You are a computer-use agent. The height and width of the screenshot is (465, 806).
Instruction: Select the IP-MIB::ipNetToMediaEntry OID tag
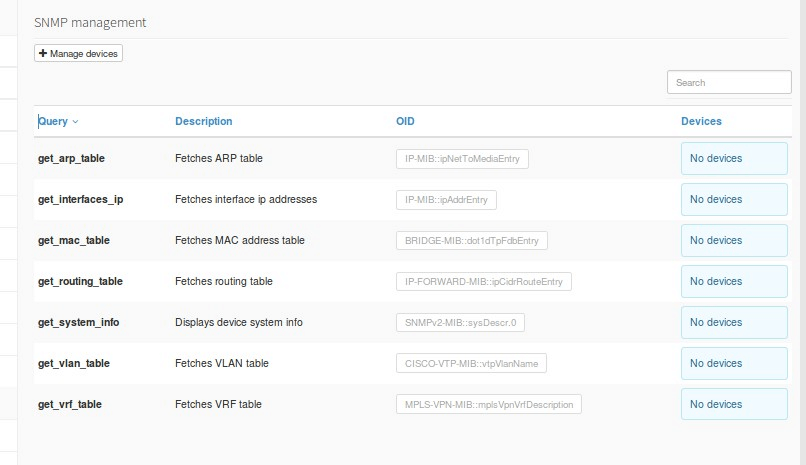tap(462, 159)
